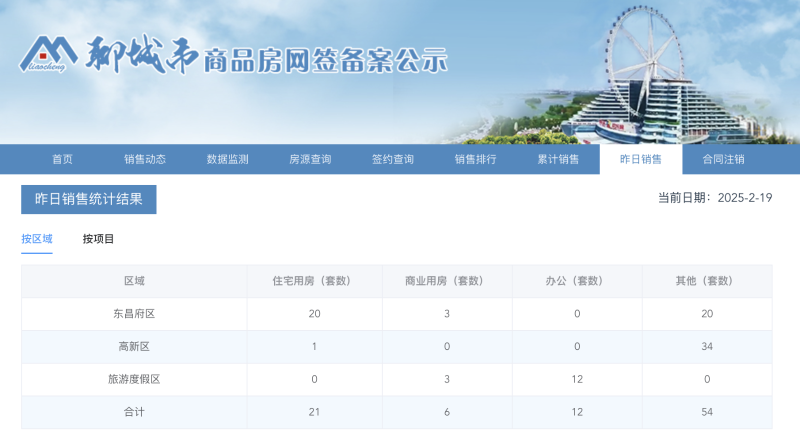Click the 住宅用房(套数) column header
This screenshot has height=446, width=800.
click(x=314, y=281)
